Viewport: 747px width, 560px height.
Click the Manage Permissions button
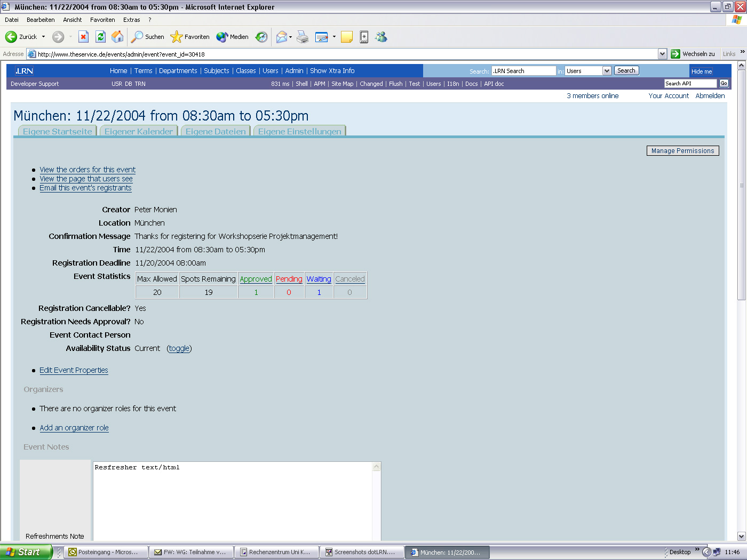point(682,150)
